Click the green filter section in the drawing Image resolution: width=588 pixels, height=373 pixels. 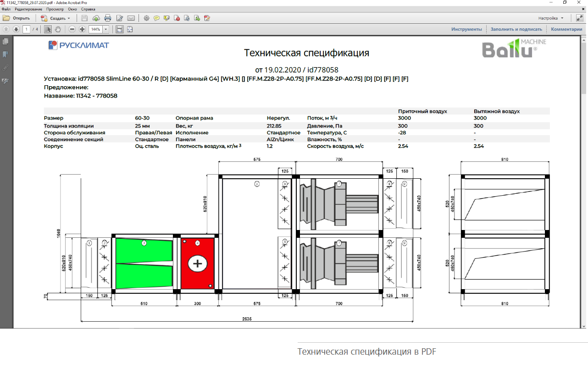tap(144, 263)
